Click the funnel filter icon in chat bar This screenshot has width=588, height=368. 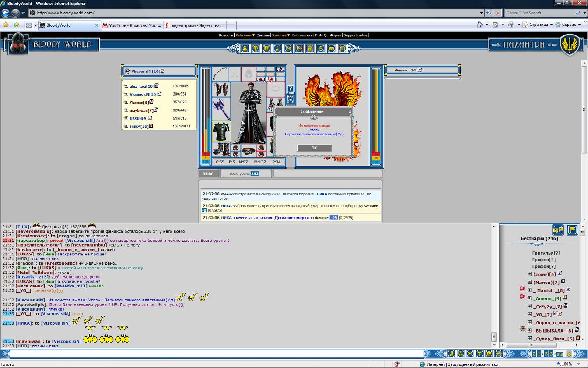[479, 354]
